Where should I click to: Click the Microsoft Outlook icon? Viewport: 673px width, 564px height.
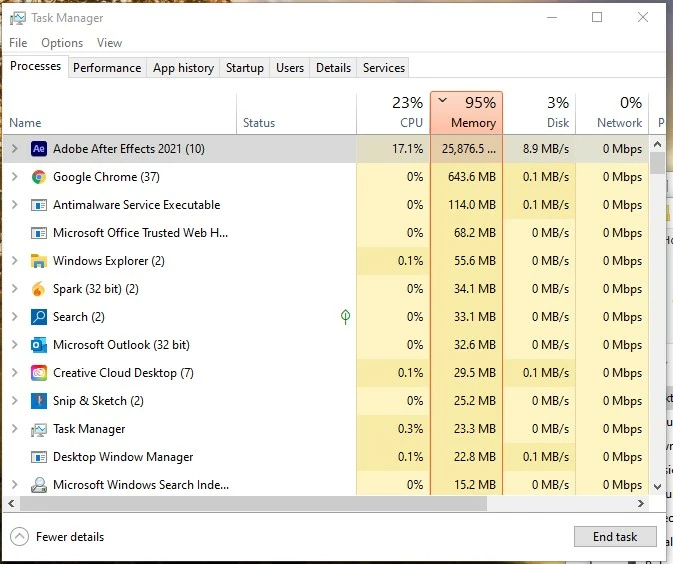(39, 345)
